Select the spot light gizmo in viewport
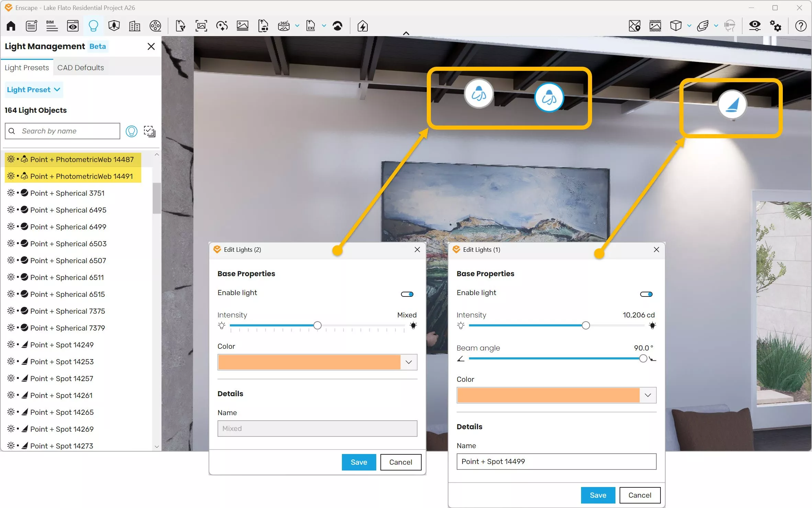Screen dimensions: 812x508 [x=732, y=104]
